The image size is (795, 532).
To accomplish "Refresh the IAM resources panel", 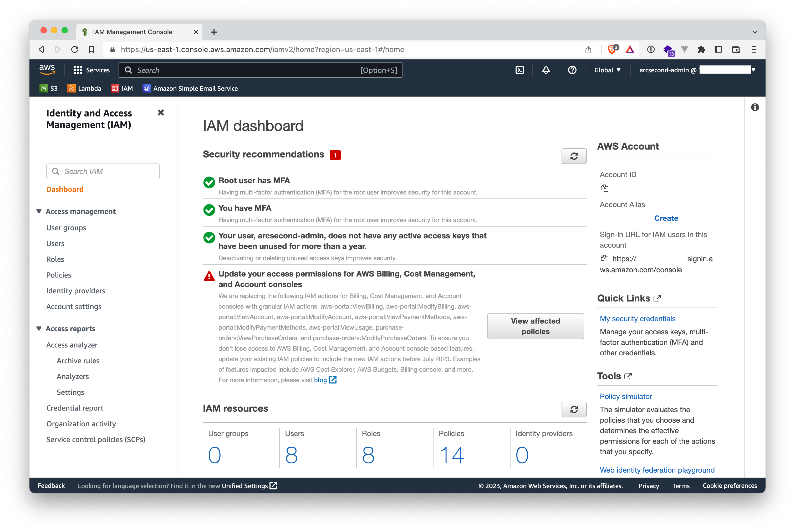I will [574, 410].
